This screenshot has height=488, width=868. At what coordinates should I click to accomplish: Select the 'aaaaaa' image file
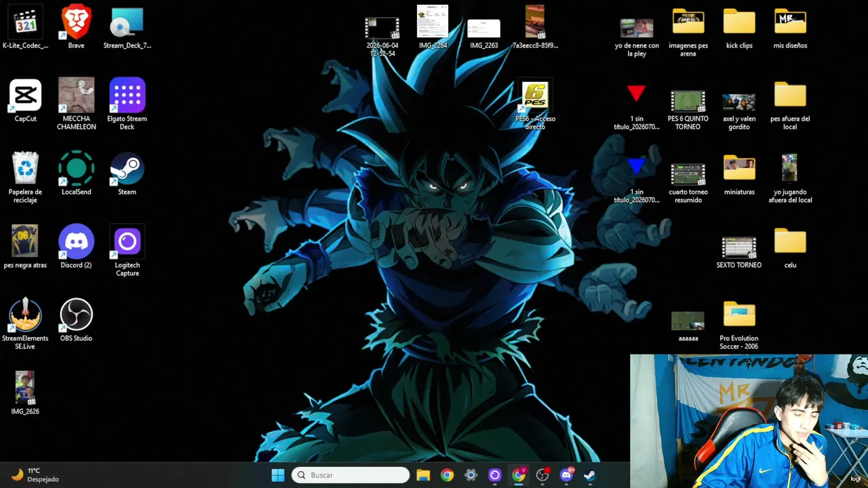point(688,327)
